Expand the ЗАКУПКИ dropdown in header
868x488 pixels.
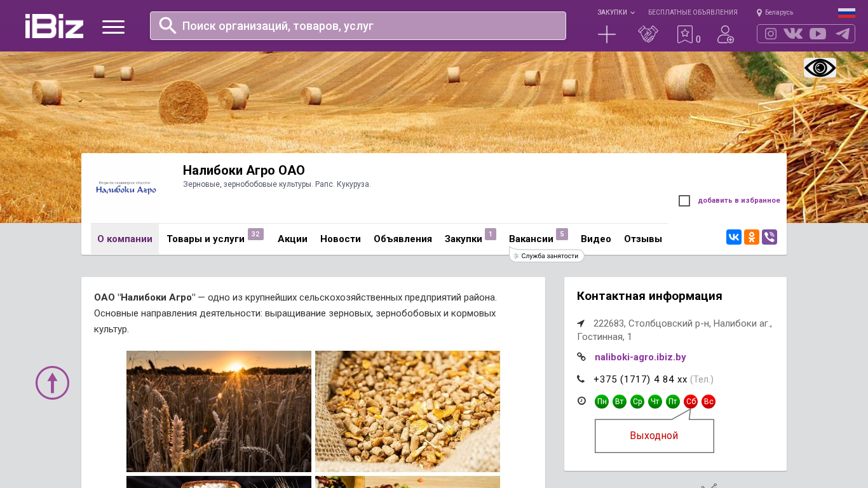[616, 12]
